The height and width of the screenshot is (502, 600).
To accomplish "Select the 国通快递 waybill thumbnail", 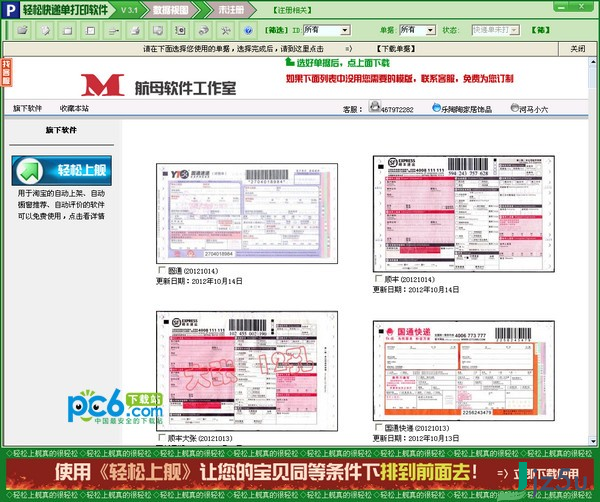I will coord(464,371).
